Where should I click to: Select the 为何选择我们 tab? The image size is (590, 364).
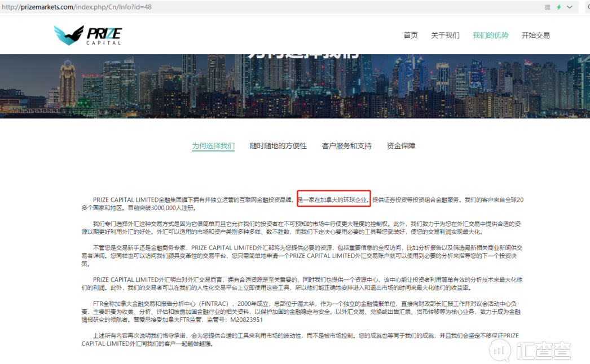point(213,146)
